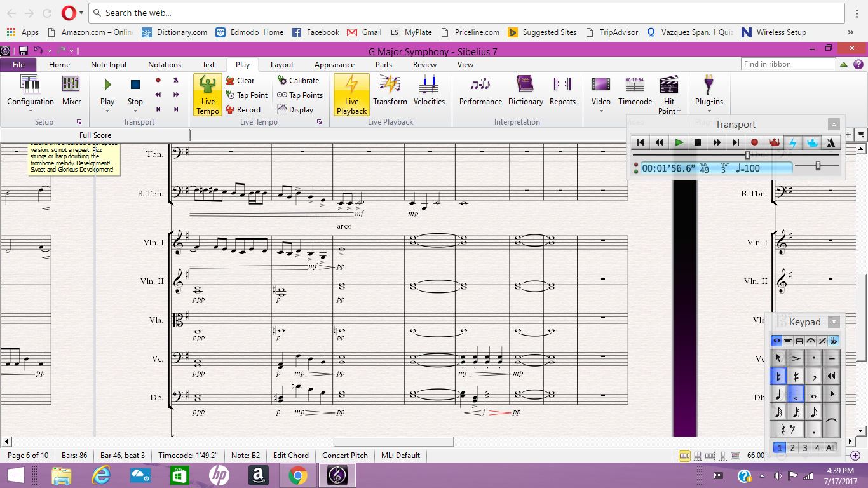Open a new document tab with plus
The height and width of the screenshot is (488, 868).
(x=848, y=134)
